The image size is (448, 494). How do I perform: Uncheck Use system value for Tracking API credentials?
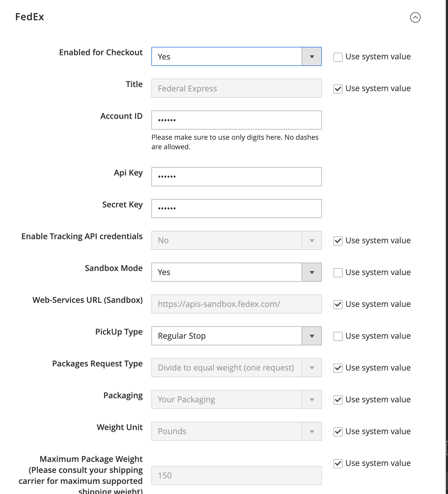coord(338,241)
